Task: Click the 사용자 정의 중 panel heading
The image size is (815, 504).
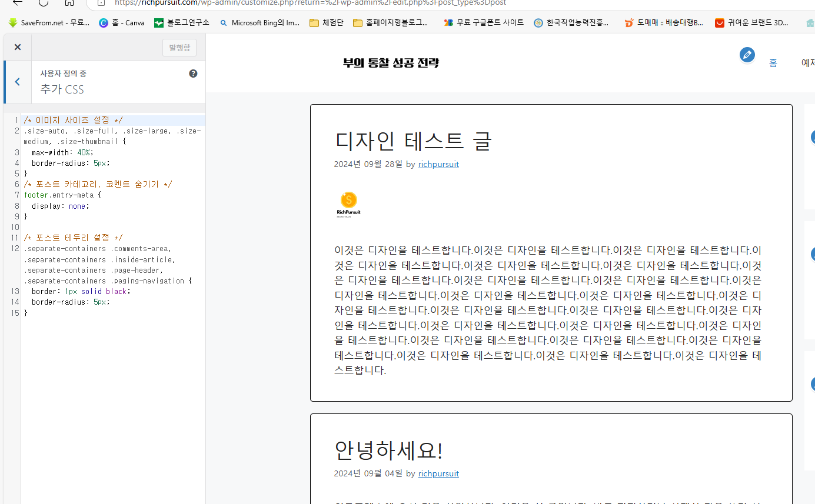Action: point(63,74)
